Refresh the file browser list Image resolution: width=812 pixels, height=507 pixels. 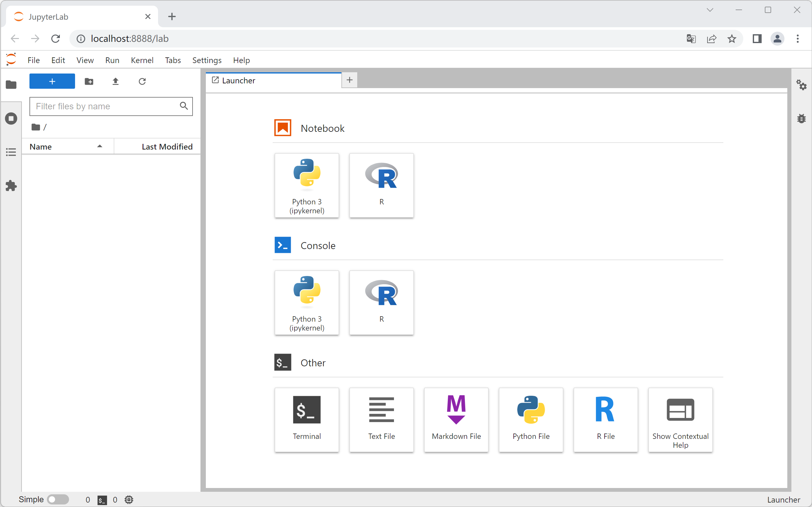point(142,81)
